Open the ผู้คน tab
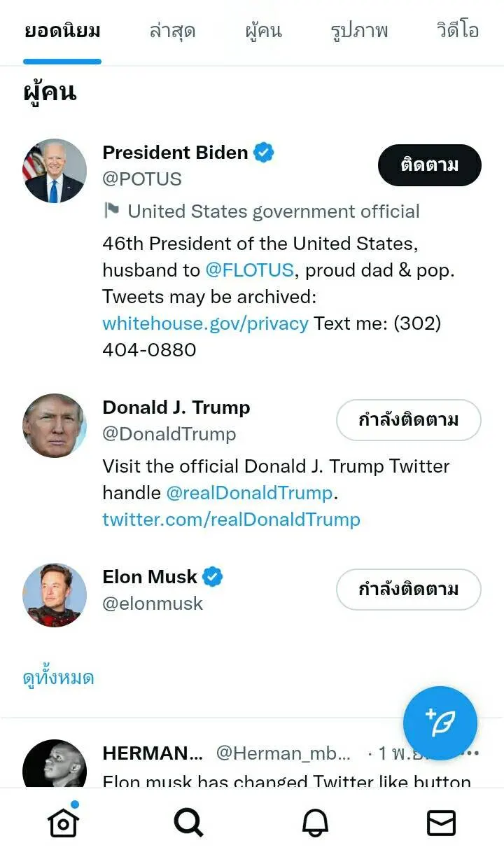Screen dimensions: 504x857 [263, 32]
